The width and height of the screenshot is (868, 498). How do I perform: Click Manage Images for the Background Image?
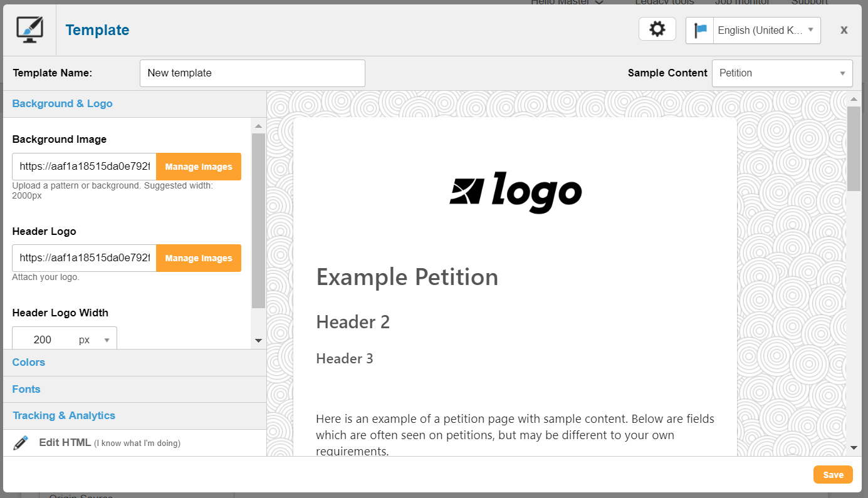coord(199,167)
